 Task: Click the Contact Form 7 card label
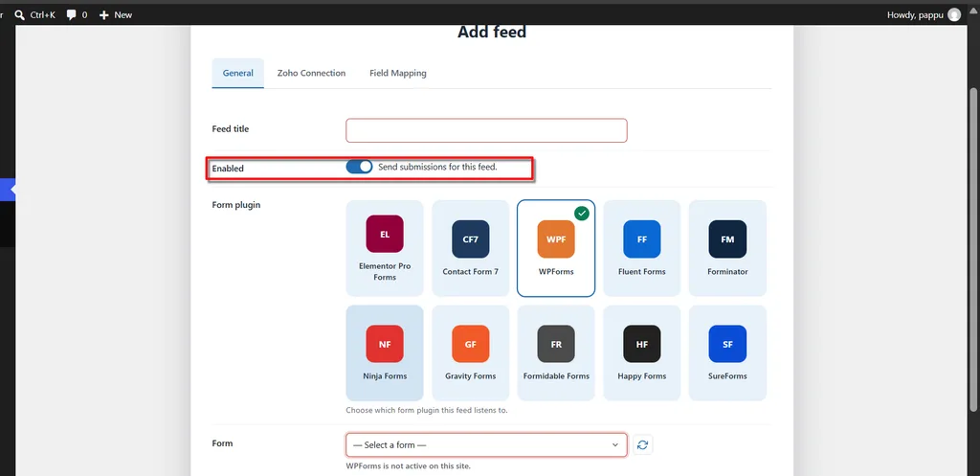[471, 271]
